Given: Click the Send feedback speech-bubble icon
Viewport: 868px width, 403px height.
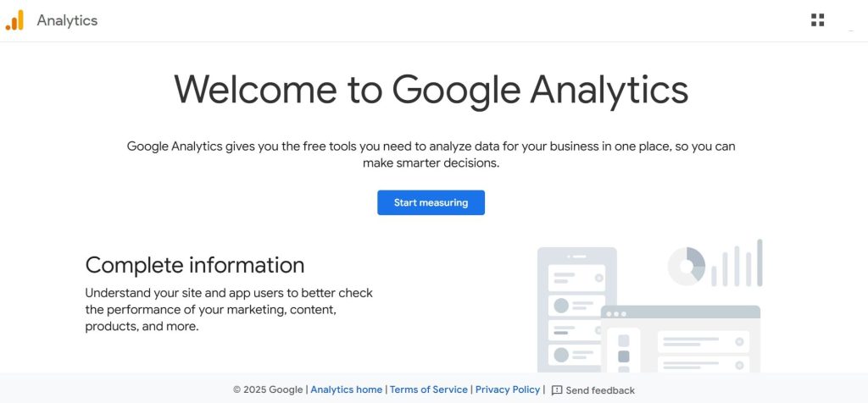Looking at the screenshot, I should pos(557,390).
